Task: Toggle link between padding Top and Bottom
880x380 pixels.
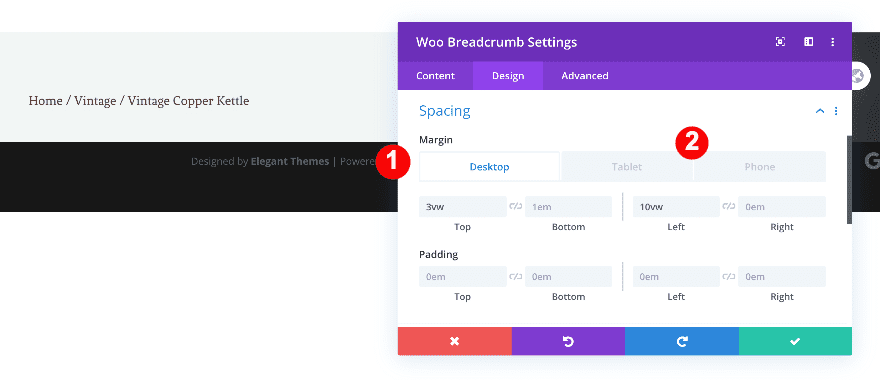Action: pos(516,276)
